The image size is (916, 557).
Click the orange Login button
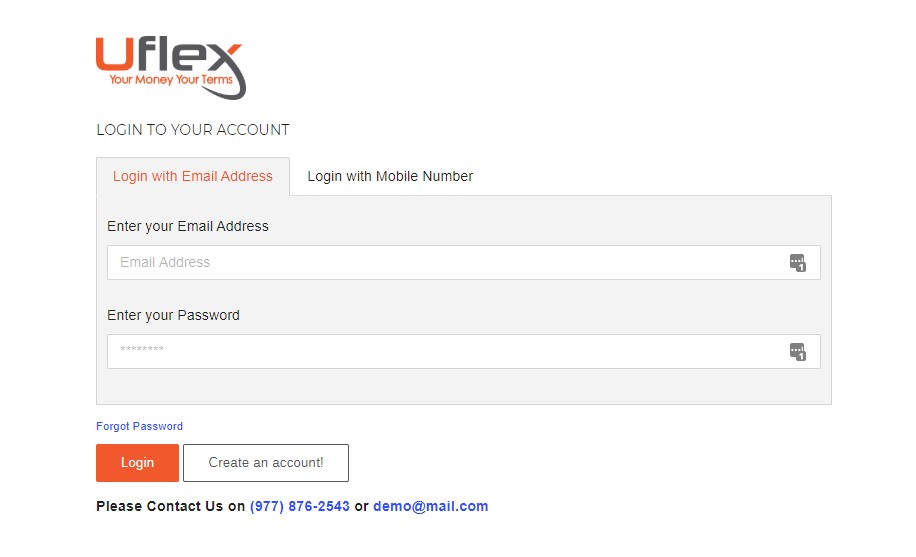click(137, 463)
